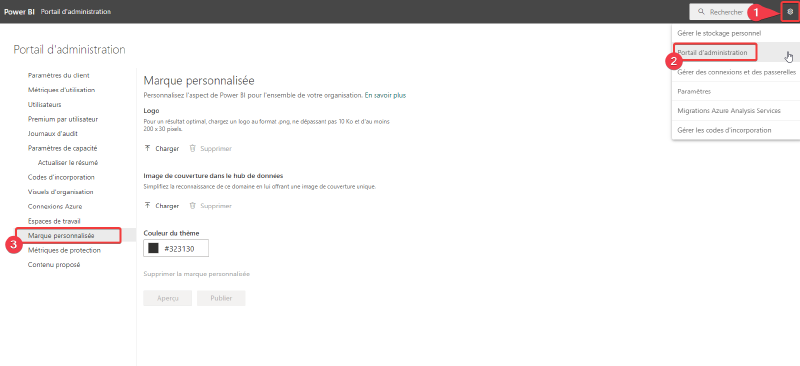Open the settings gear icon
This screenshot has width=800, height=366.
(x=790, y=12)
